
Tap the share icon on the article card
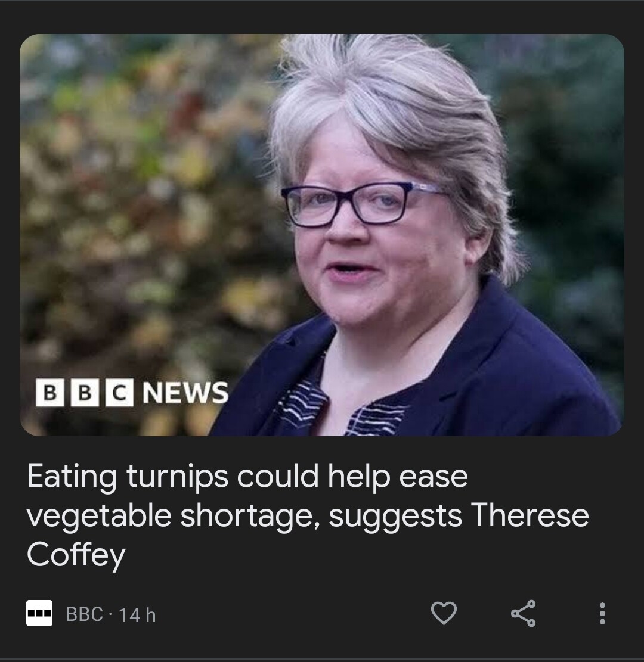point(523,613)
